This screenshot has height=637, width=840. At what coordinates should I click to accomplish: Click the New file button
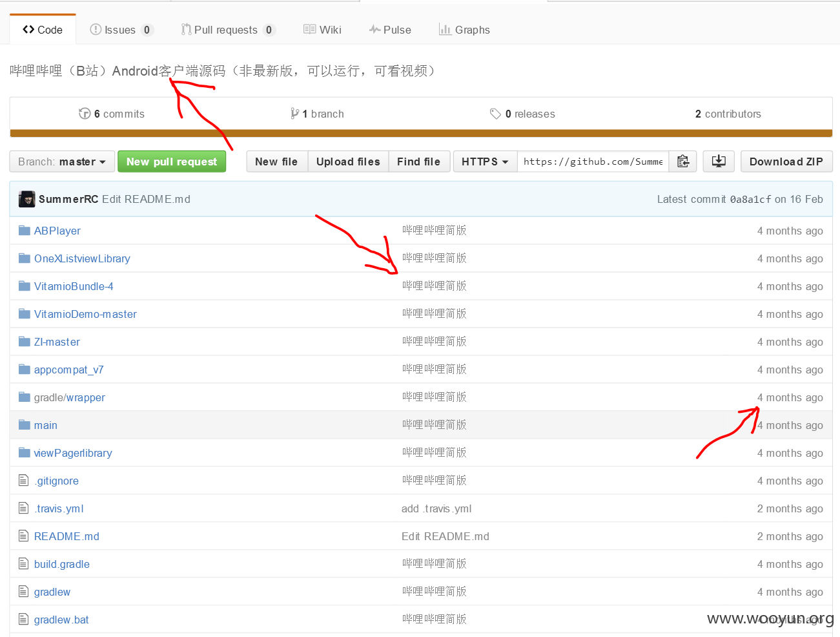point(276,162)
